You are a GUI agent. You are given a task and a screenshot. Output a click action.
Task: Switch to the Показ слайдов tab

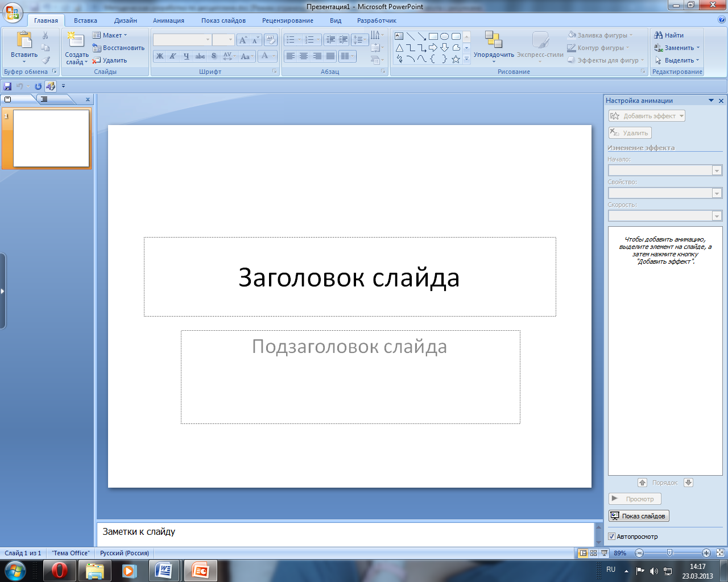(x=224, y=20)
